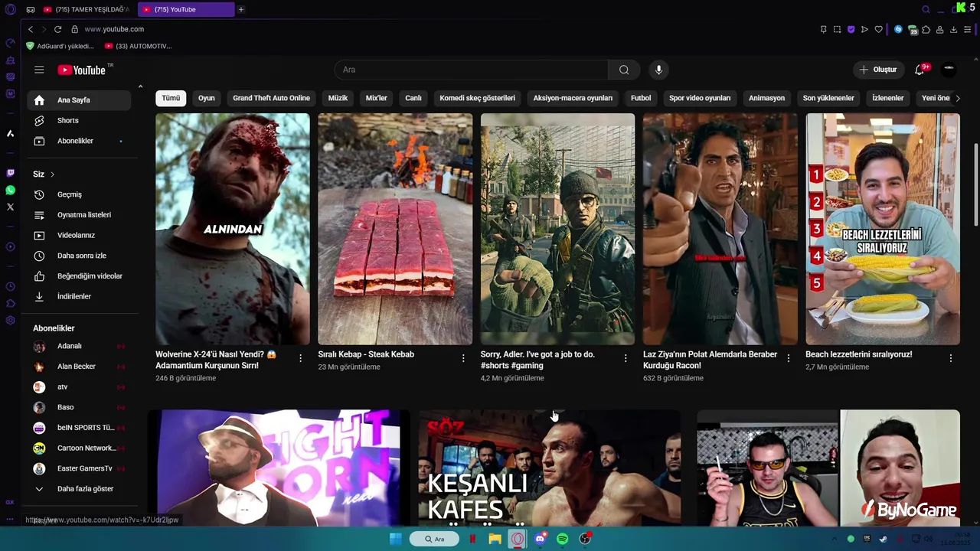Open a new browser tab with plus

[240, 9]
